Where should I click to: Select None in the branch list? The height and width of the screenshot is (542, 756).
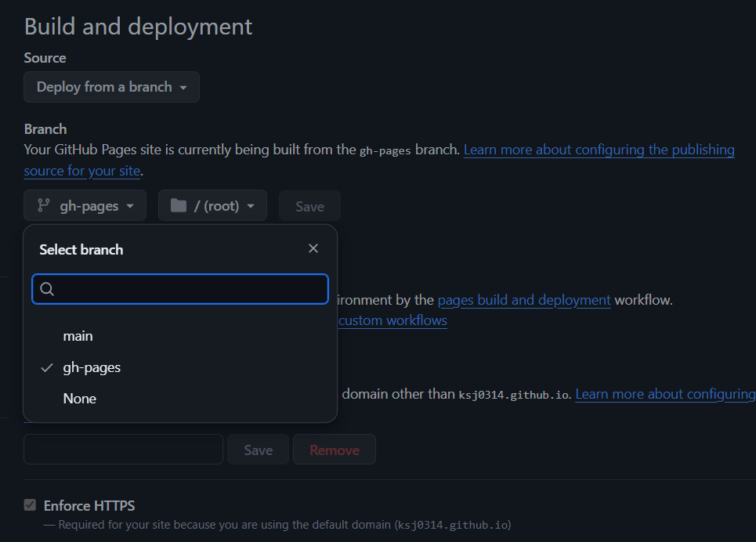click(x=180, y=399)
